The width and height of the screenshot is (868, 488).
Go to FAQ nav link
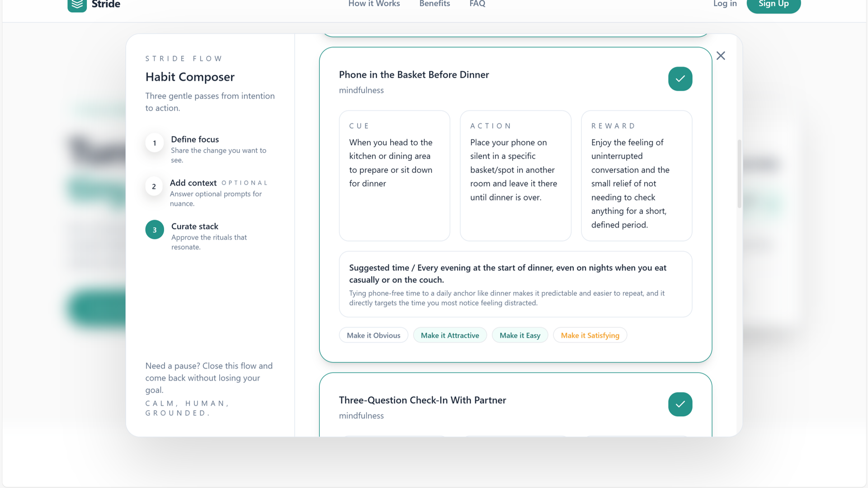tap(477, 4)
